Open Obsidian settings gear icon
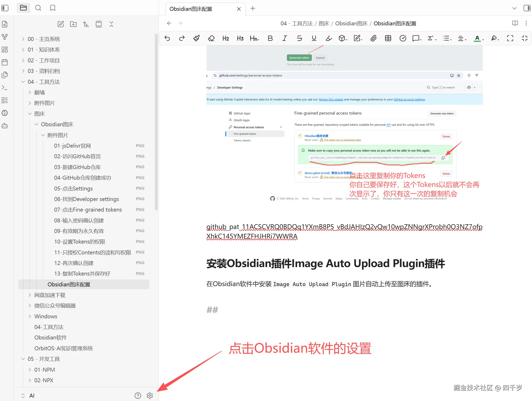The height and width of the screenshot is (401, 532). (x=150, y=395)
